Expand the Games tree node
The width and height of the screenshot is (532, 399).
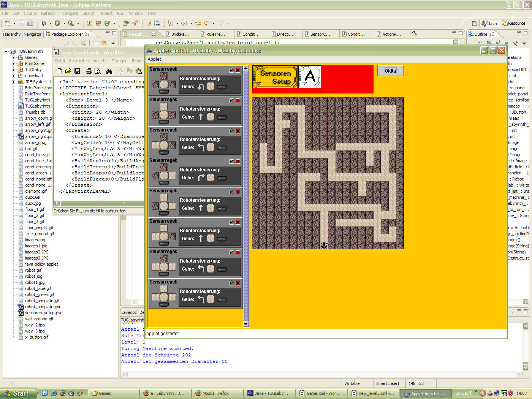pos(14,58)
